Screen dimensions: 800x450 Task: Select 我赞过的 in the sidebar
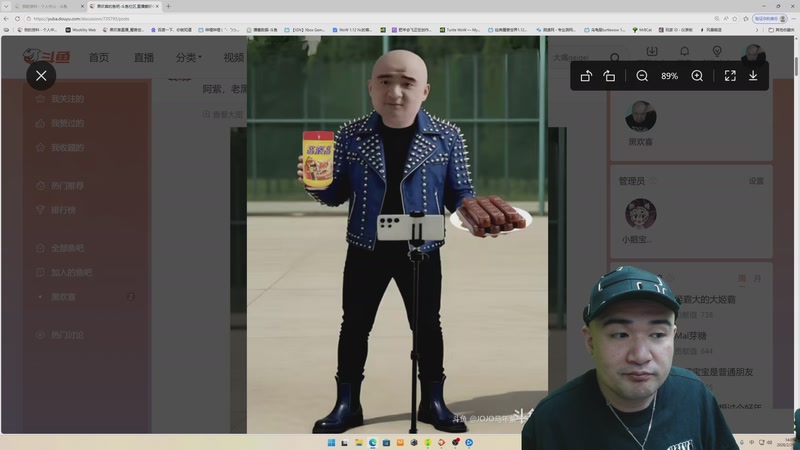coord(67,123)
